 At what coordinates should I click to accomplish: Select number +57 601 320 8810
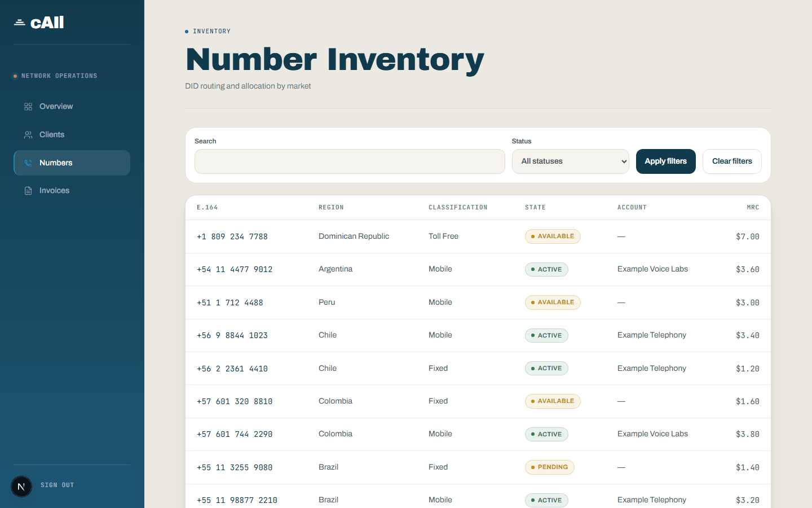coord(235,401)
